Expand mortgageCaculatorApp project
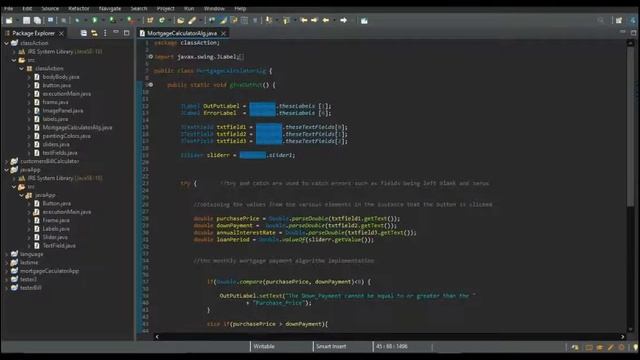Image resolution: width=640 pixels, height=360 pixels. pos(7,271)
